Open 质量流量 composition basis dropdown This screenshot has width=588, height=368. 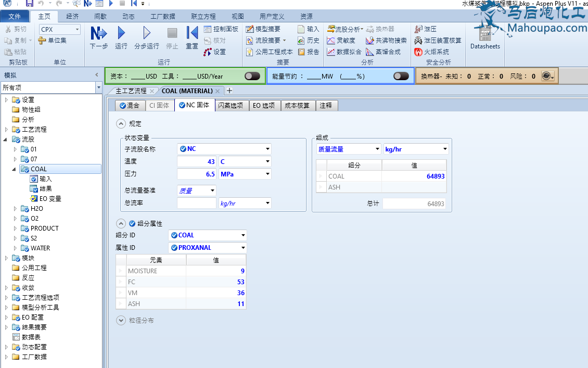pos(377,149)
